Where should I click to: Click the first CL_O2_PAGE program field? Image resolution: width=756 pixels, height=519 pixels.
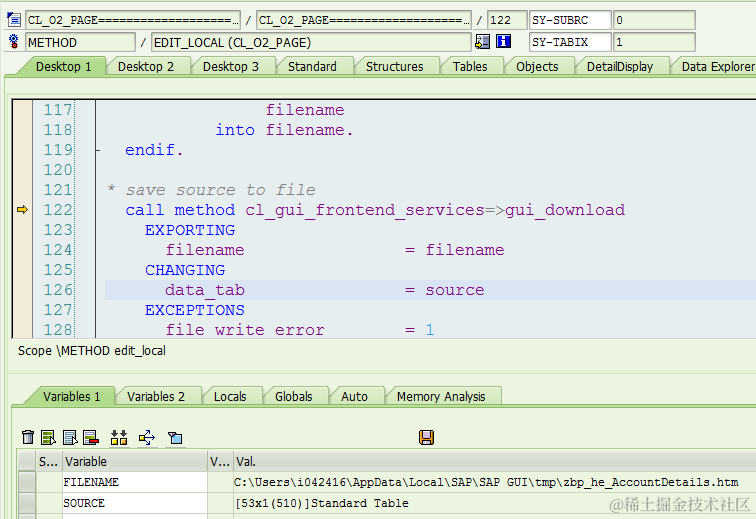pos(133,20)
